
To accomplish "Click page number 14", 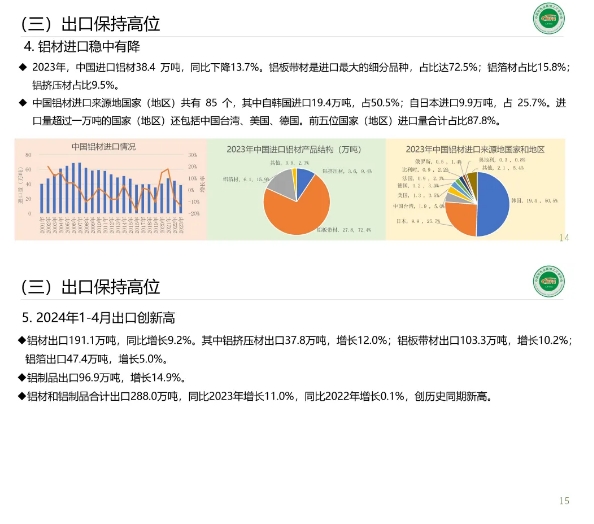I will (x=564, y=238).
